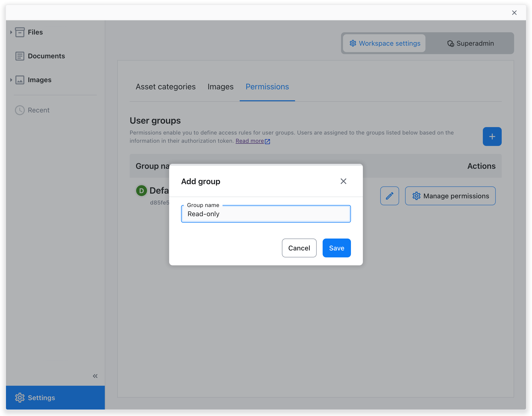Click the Cancel button in Add group dialog
Screen dimensions: 532x416
tap(299, 248)
